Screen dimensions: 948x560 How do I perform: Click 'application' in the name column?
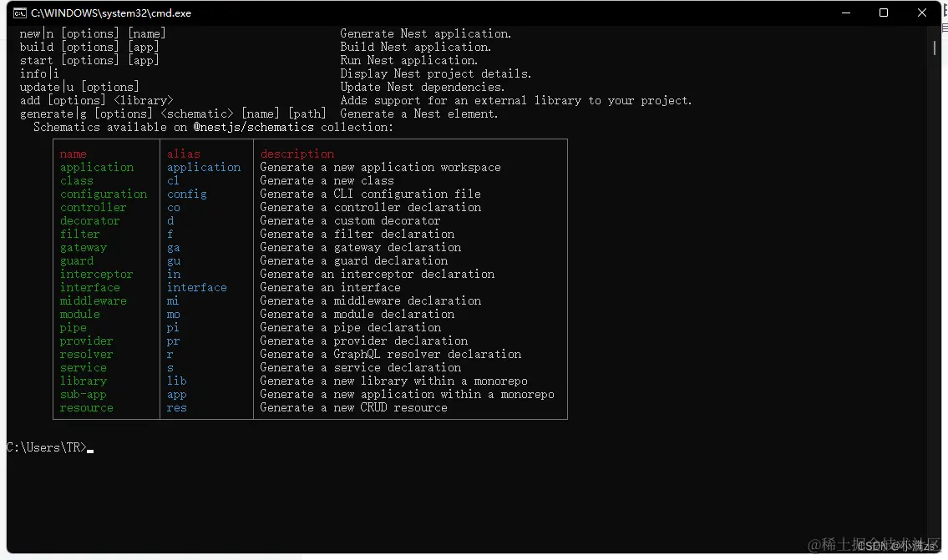97,168
